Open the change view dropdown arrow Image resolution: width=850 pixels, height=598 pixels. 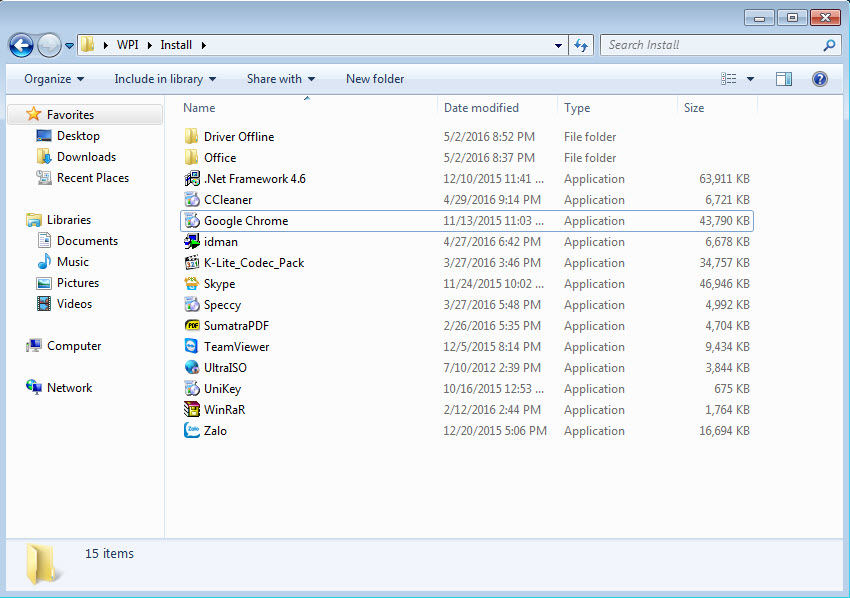point(750,78)
